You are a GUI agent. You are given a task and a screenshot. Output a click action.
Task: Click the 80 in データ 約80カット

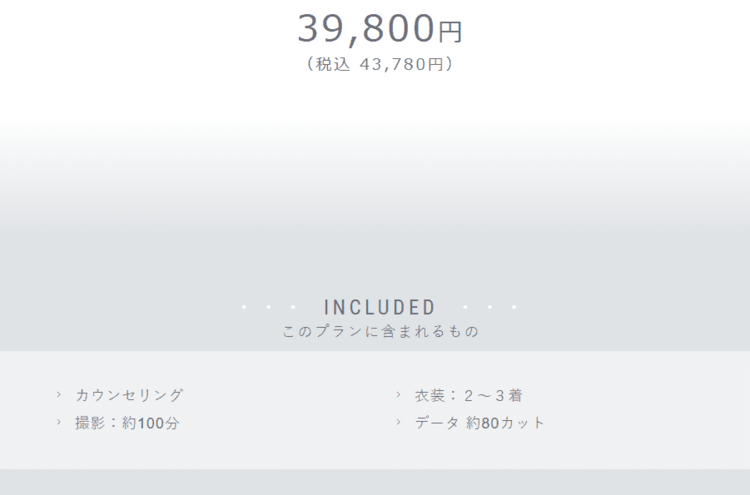(490, 423)
